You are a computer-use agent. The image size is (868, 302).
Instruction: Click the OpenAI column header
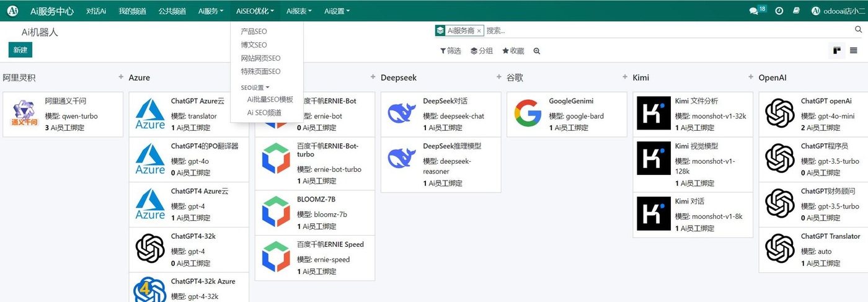click(773, 78)
